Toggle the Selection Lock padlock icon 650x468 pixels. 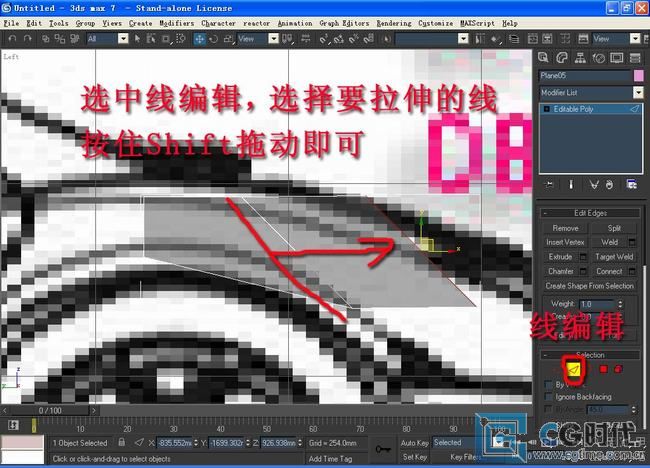click(121, 442)
